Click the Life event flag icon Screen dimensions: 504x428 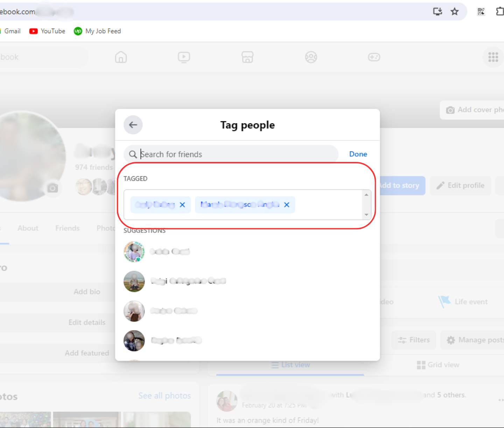[x=444, y=301]
